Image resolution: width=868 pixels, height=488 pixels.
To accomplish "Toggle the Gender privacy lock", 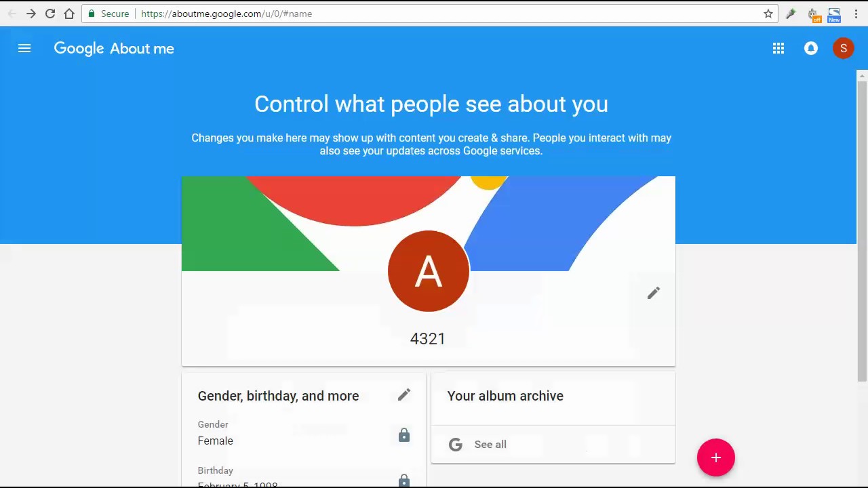I will point(403,435).
